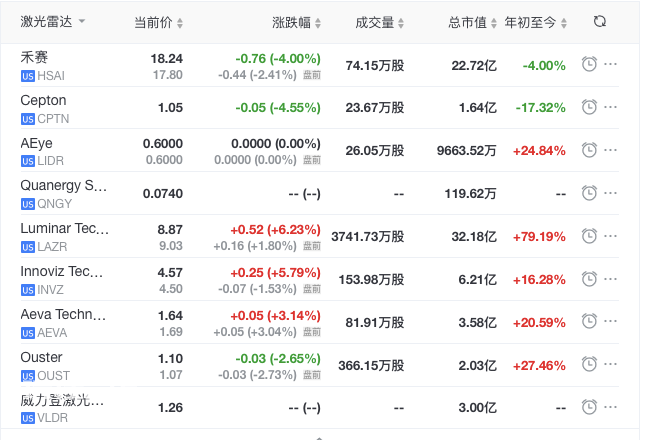The image size is (651, 440).
Task: Set price alert for 禾赛 HSAI
Action: (x=589, y=64)
